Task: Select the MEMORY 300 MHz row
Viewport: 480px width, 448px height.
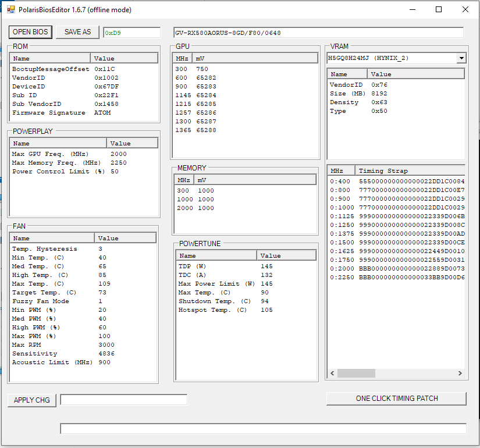Action: tap(246, 190)
